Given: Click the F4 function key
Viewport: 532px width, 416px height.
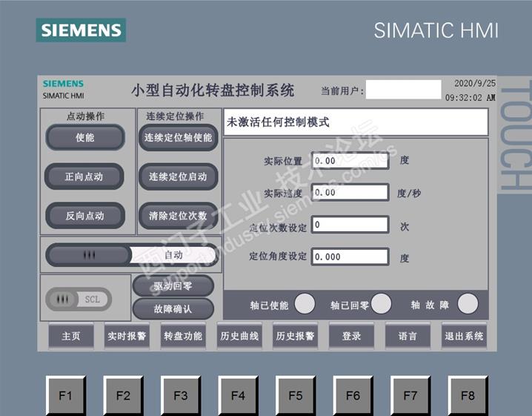Looking at the screenshot, I should [238, 396].
